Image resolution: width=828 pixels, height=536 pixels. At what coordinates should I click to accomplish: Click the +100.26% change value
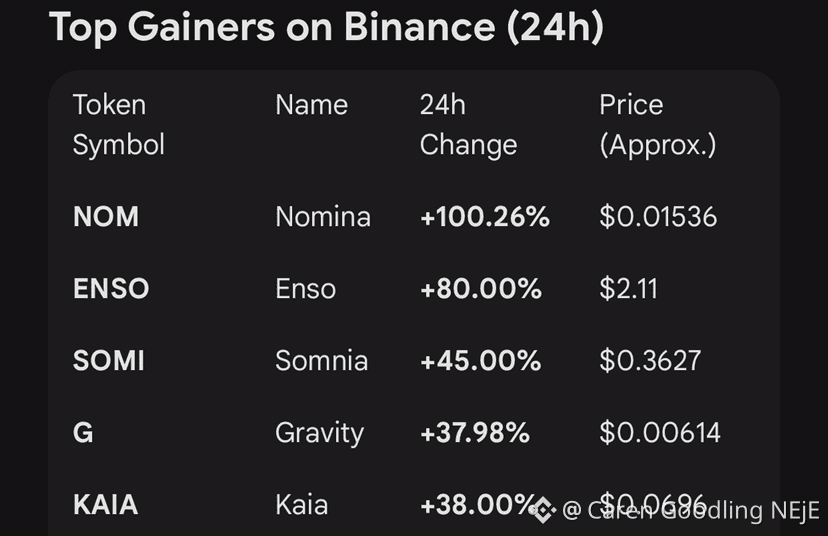485,216
